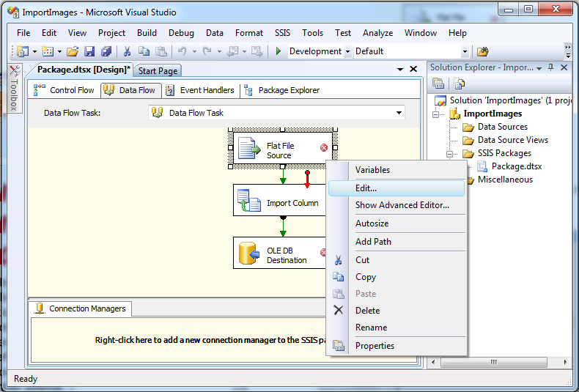The width and height of the screenshot is (579, 392).
Task: Click the Redo arrow icon
Action: coord(207,51)
